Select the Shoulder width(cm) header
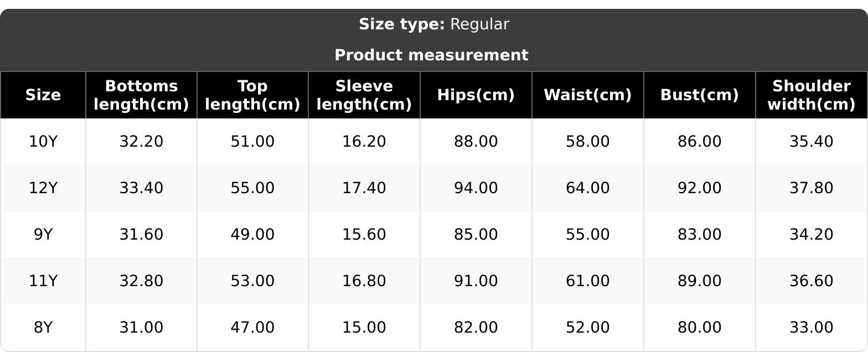 click(811, 95)
